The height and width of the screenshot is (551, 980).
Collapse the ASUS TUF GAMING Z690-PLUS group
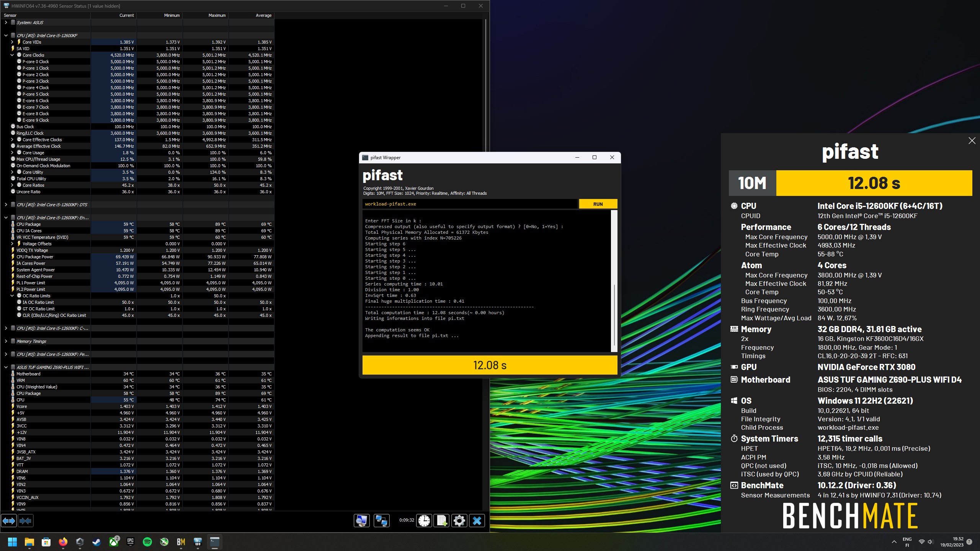[x=6, y=367]
